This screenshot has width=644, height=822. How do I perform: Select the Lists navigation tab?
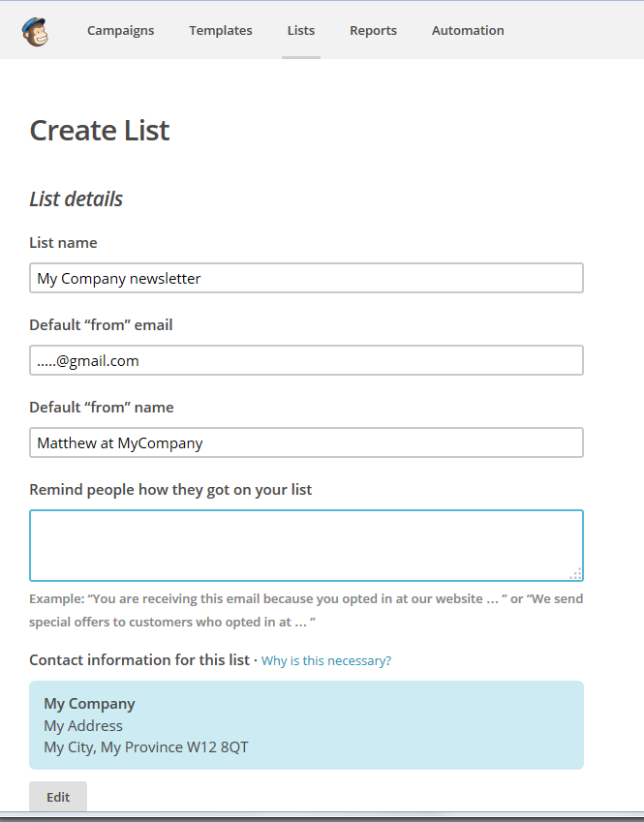(x=301, y=30)
